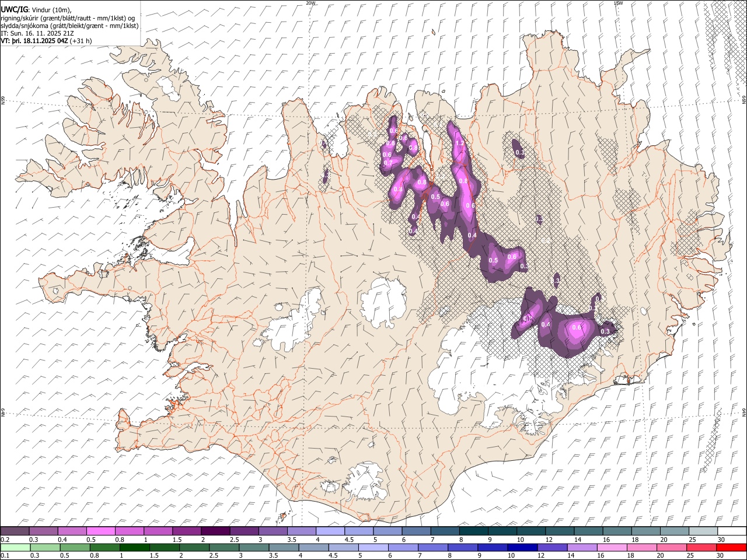
Task: Select the 'VT: þri. 18.11.2025 04Z (+31 h)' line
Action: 46,41
